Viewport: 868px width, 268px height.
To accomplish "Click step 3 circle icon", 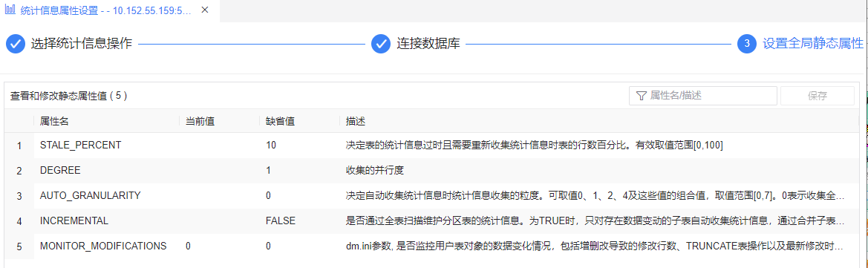I will (x=747, y=44).
